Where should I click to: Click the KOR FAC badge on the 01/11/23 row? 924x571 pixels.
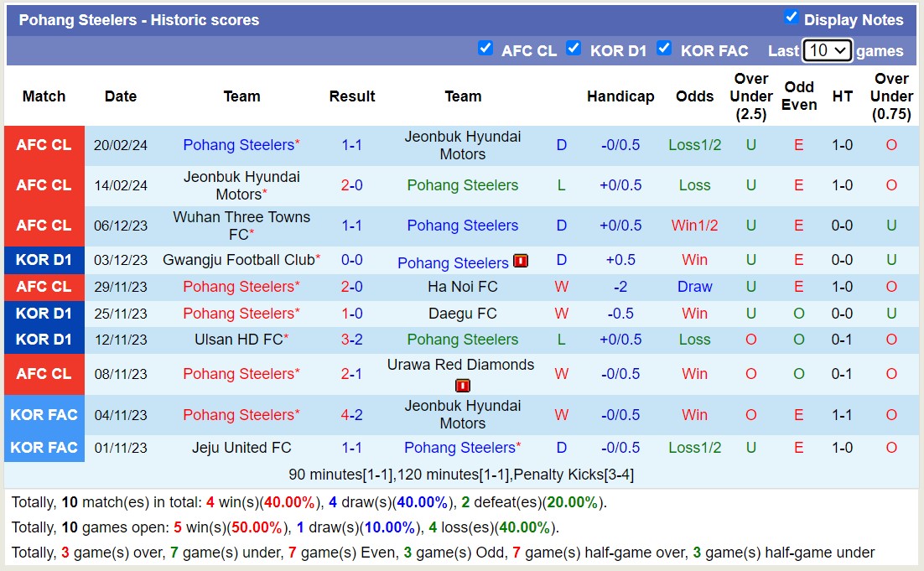[44, 448]
